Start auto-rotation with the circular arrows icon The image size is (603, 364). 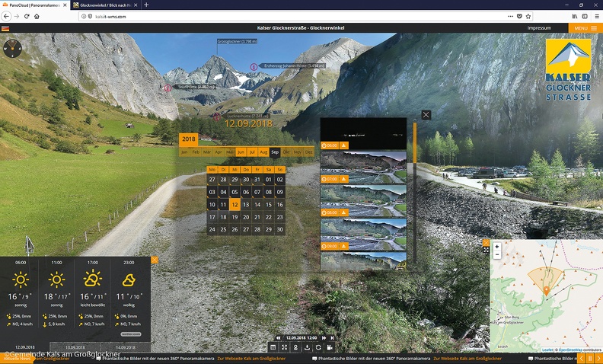point(318,347)
